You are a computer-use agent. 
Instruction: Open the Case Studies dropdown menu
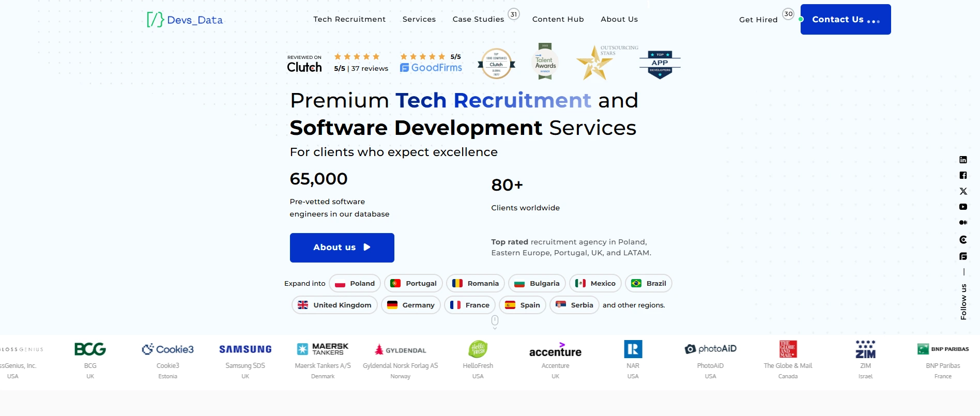tap(478, 19)
